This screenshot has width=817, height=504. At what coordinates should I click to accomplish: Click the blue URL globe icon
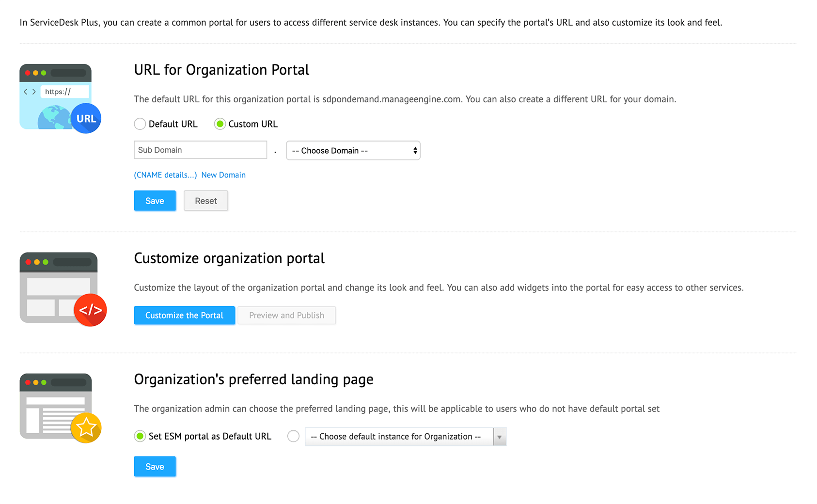pyautogui.click(x=86, y=118)
